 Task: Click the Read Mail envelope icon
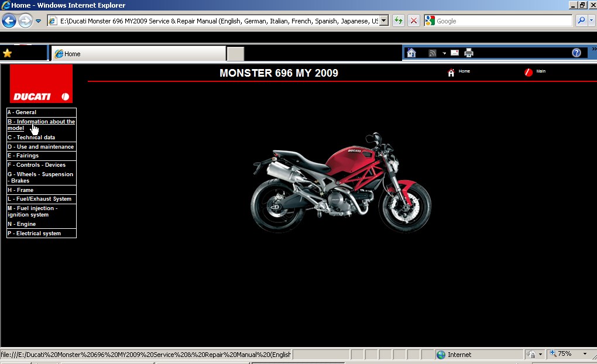(x=454, y=53)
